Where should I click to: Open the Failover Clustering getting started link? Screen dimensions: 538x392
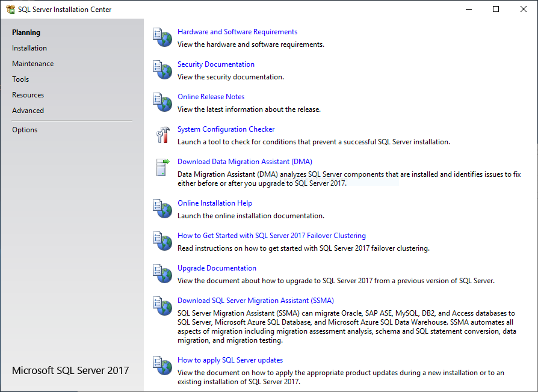tap(272, 236)
